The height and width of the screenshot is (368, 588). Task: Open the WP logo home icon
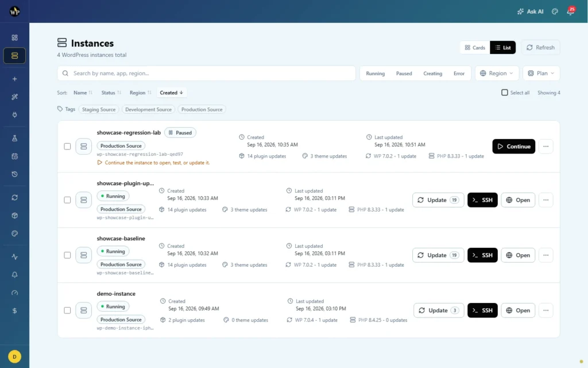(14, 11)
